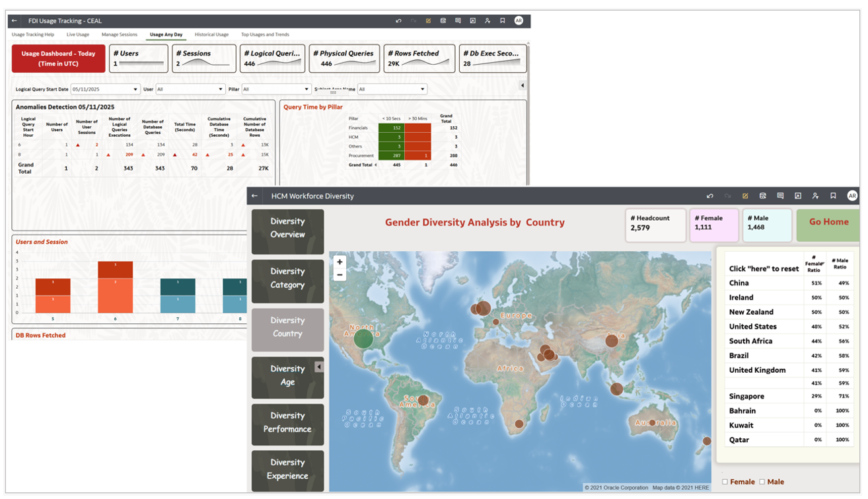
Task: Click the export icon in FDI Usage Tracking header
Action: coord(473,21)
